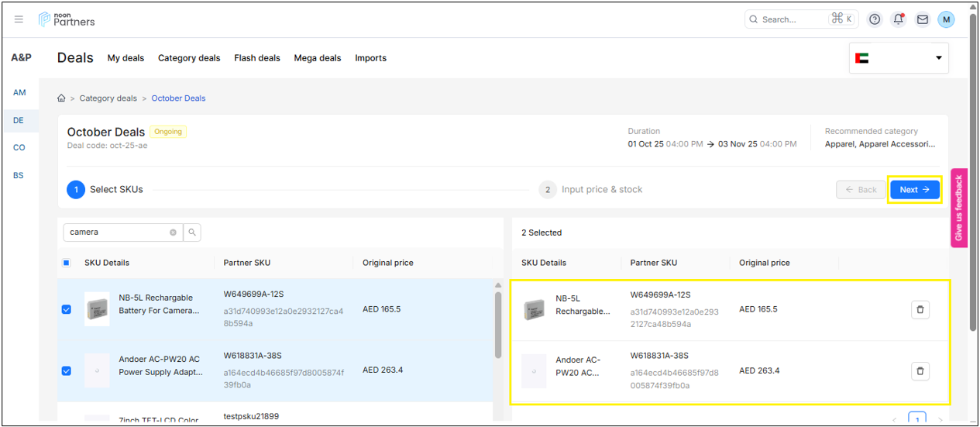Switch to the Flash deals tab

[257, 58]
